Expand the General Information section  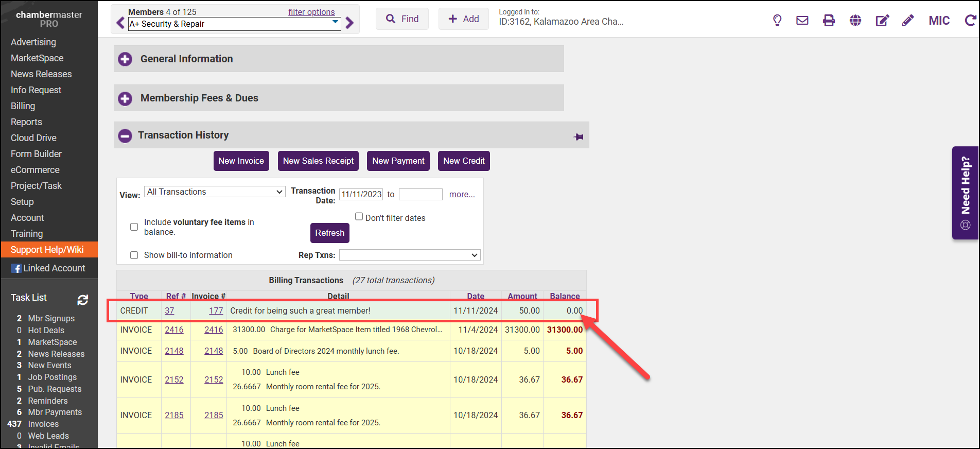(125, 59)
